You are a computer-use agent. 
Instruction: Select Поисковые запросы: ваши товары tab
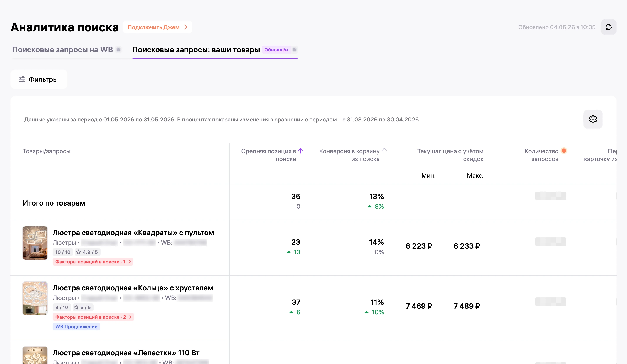(196, 49)
